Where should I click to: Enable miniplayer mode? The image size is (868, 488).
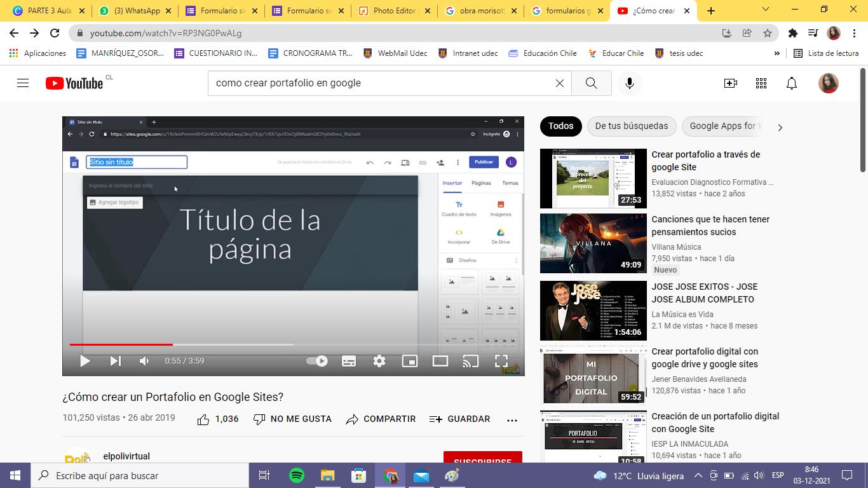pyautogui.click(x=410, y=361)
